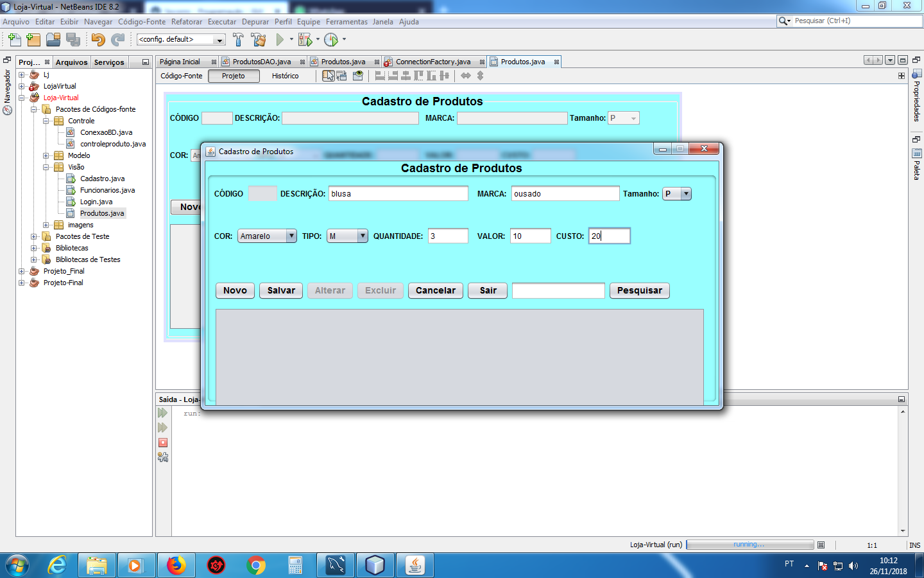Click the Salvar button
The height and width of the screenshot is (578, 924).
pos(281,290)
